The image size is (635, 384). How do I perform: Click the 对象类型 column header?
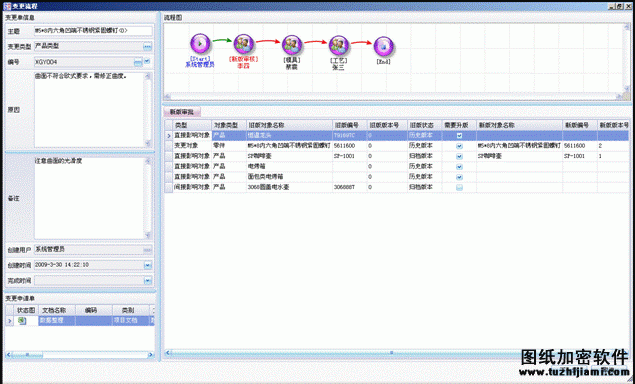tap(229, 125)
